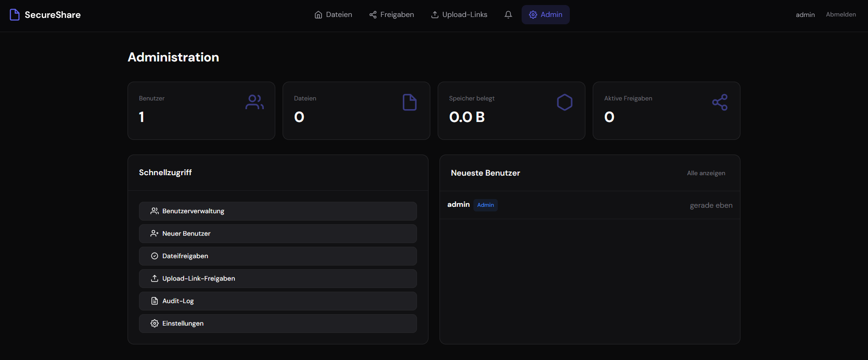The height and width of the screenshot is (360, 868).
Task: Click the upload icon beside Upload-Link-Freigaben
Action: [155, 278]
